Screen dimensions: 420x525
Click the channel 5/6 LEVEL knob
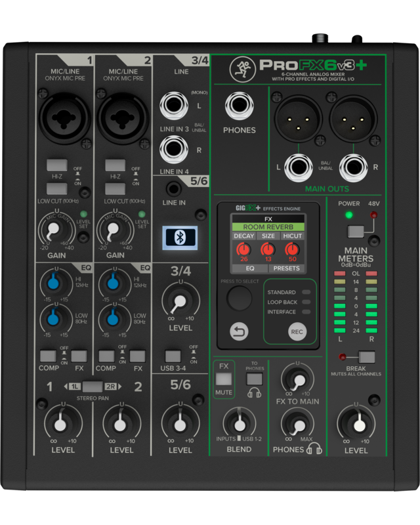180,423
